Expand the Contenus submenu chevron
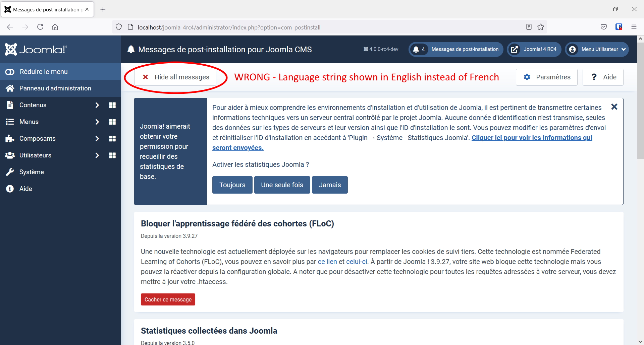Viewport: 644px width, 345px height. [97, 105]
